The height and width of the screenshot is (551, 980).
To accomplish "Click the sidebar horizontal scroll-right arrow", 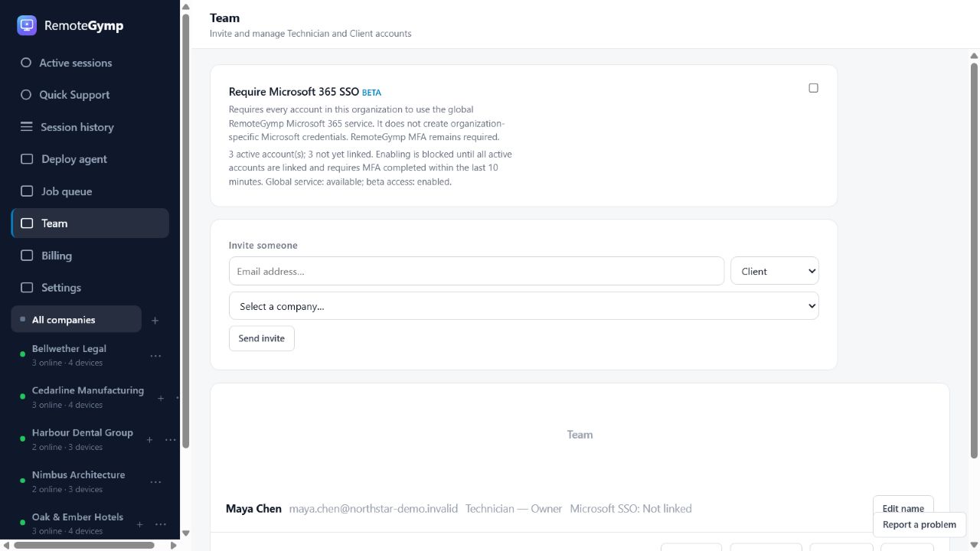I will pos(174,546).
